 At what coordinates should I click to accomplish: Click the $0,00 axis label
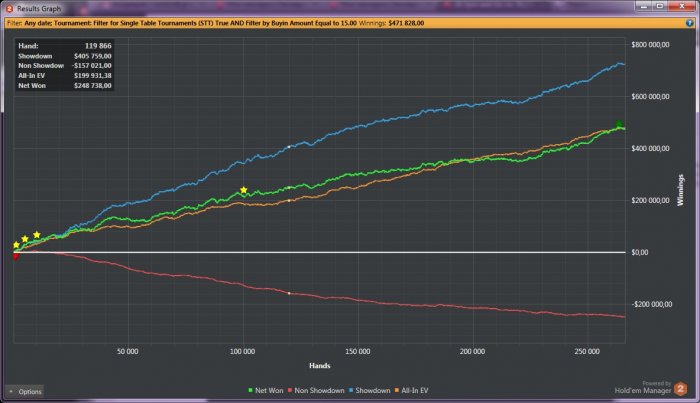pos(639,252)
